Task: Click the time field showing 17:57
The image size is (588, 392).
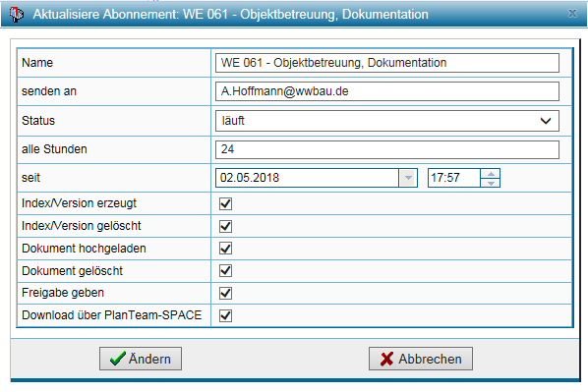Action: 454,178
